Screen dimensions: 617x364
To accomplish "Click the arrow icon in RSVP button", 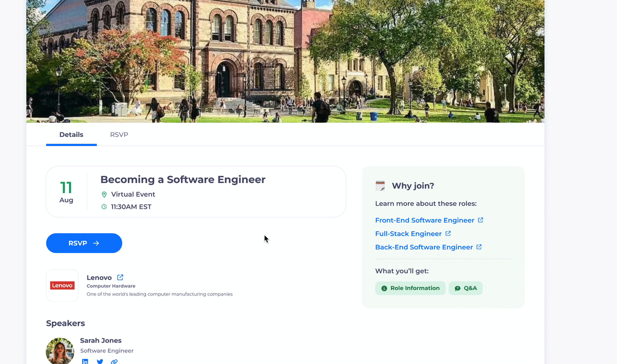I will click(96, 243).
